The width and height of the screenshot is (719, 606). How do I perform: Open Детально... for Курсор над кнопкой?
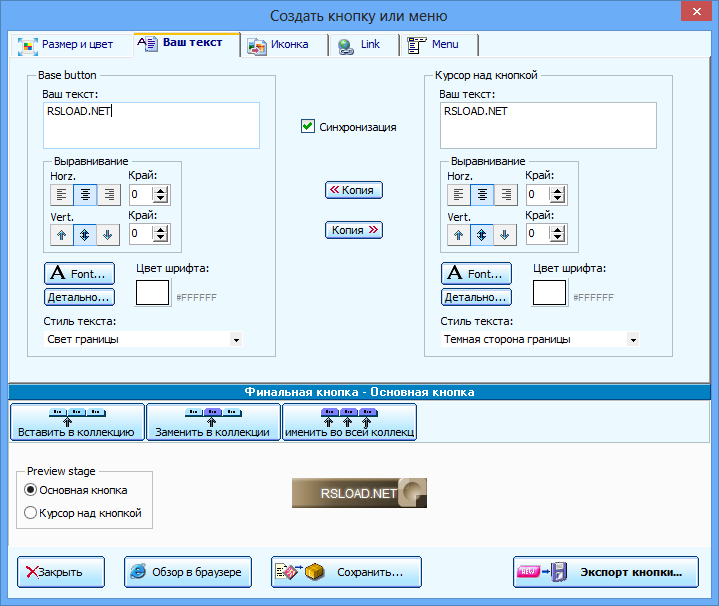[x=476, y=297]
